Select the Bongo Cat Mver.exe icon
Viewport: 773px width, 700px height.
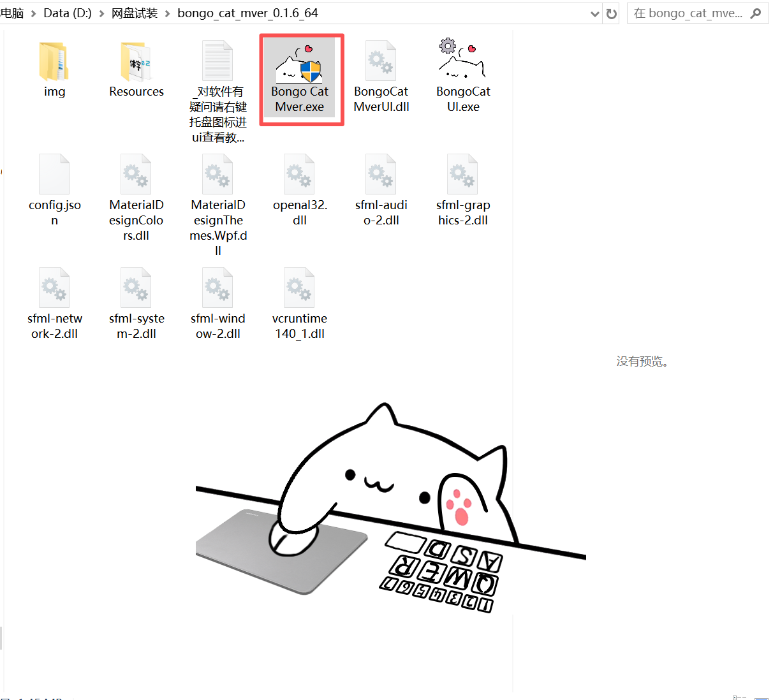[x=299, y=64]
